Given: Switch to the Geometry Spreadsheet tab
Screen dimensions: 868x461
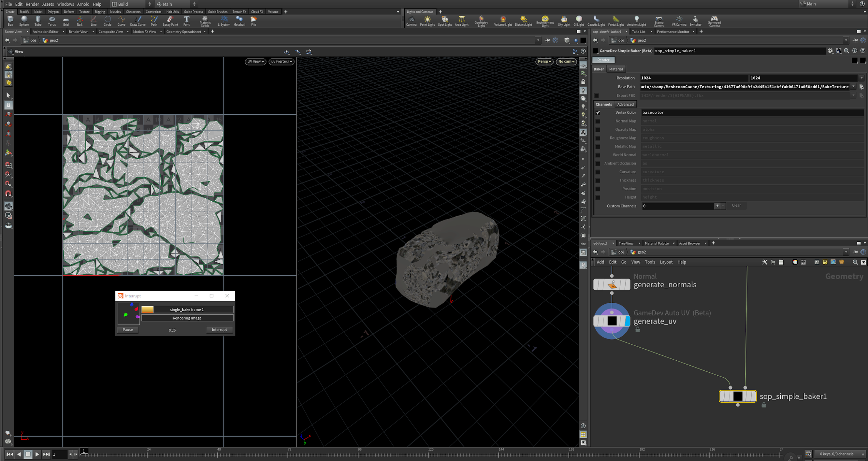Looking at the screenshot, I should tap(183, 32).
